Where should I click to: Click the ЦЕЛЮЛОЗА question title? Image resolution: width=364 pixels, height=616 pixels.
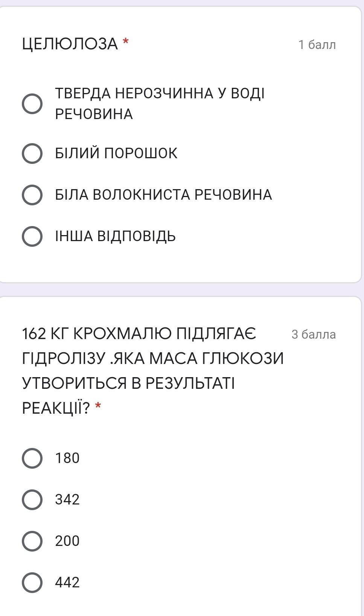70,44
